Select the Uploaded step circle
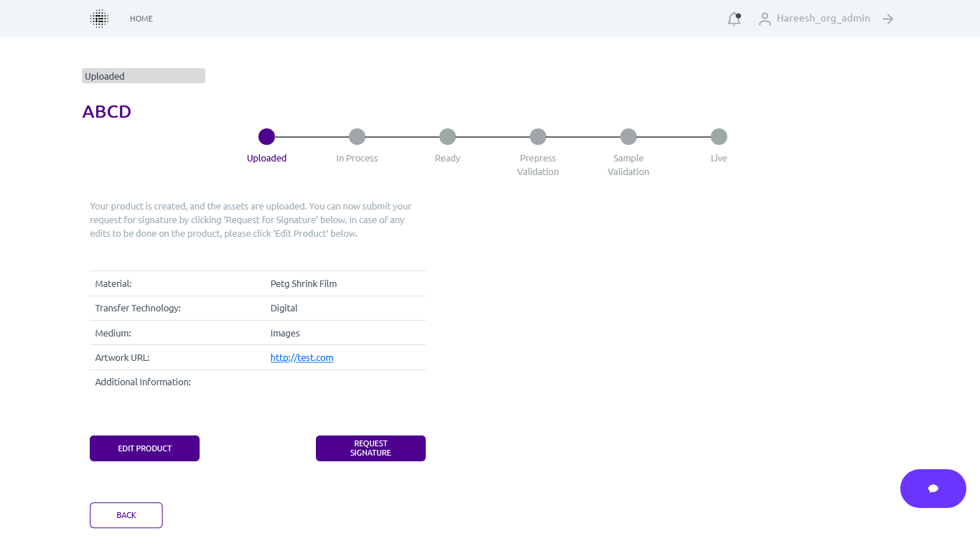980x551 pixels. tap(266, 136)
